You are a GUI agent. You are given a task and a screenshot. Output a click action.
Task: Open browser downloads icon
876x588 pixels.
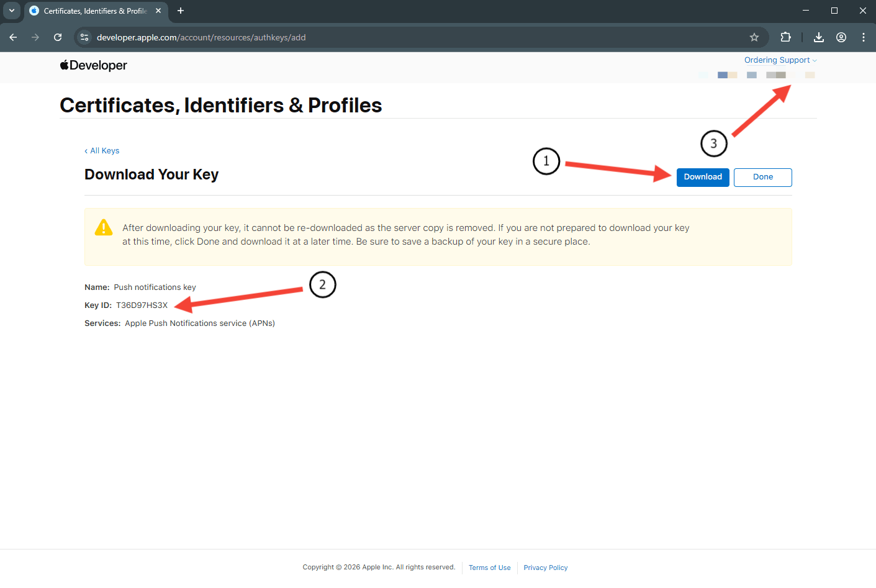[819, 37]
